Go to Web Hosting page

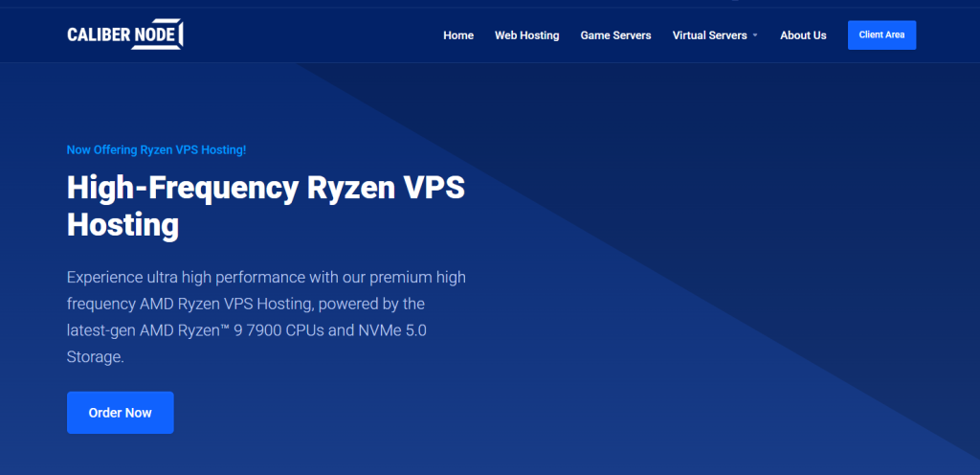(527, 35)
